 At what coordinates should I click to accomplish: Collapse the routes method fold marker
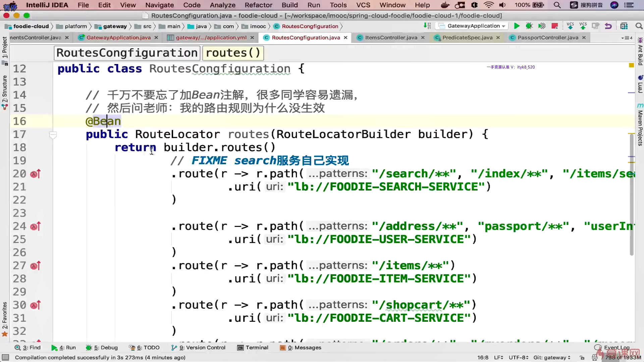click(x=53, y=135)
